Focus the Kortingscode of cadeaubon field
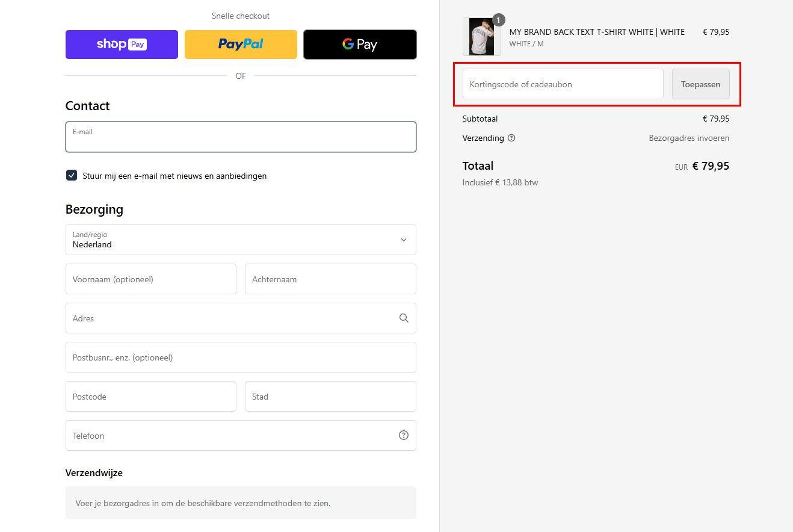Image resolution: width=793 pixels, height=532 pixels. 563,84
